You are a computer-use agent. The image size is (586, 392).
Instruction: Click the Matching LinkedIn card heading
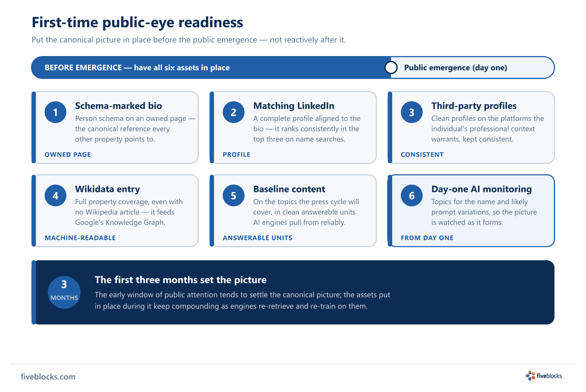(294, 106)
